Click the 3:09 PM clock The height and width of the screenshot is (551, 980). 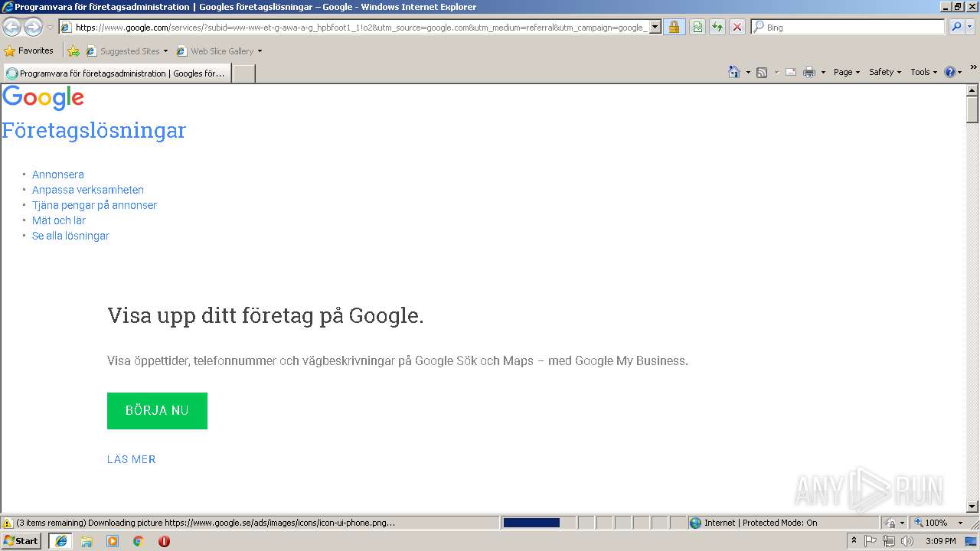click(940, 541)
